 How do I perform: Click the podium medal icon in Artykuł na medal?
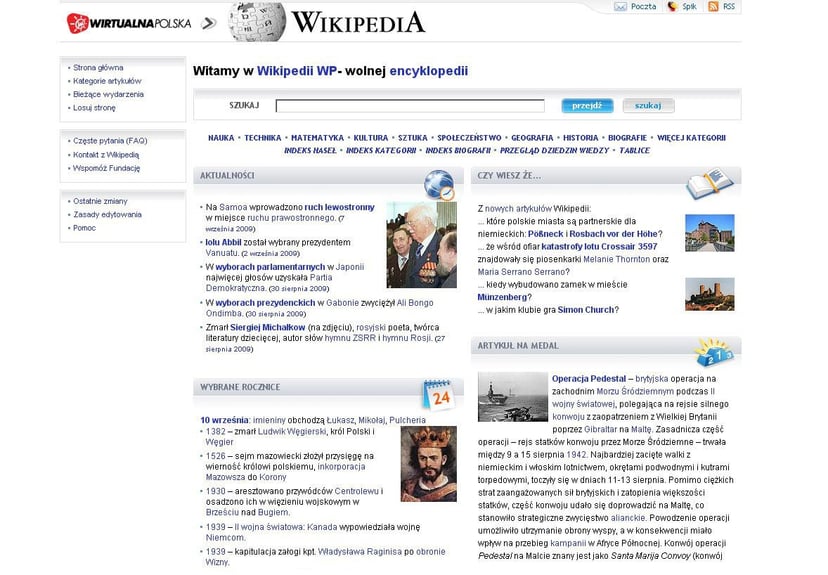[714, 352]
